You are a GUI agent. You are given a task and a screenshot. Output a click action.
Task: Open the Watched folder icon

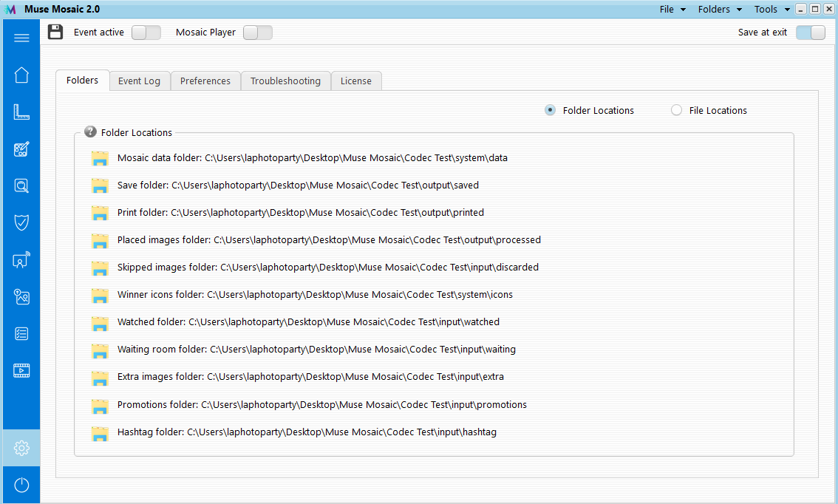pyautogui.click(x=100, y=323)
